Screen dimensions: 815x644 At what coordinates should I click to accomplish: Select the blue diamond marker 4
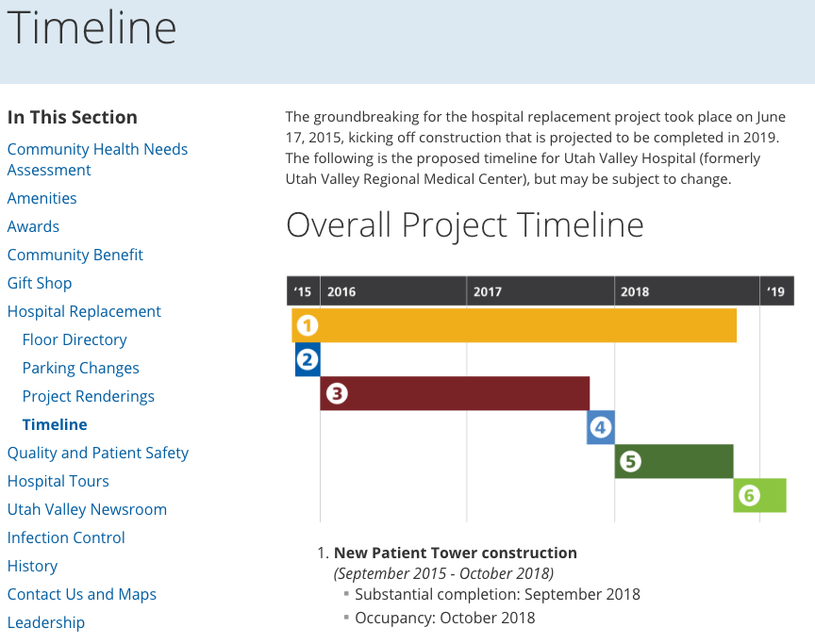[x=600, y=427]
